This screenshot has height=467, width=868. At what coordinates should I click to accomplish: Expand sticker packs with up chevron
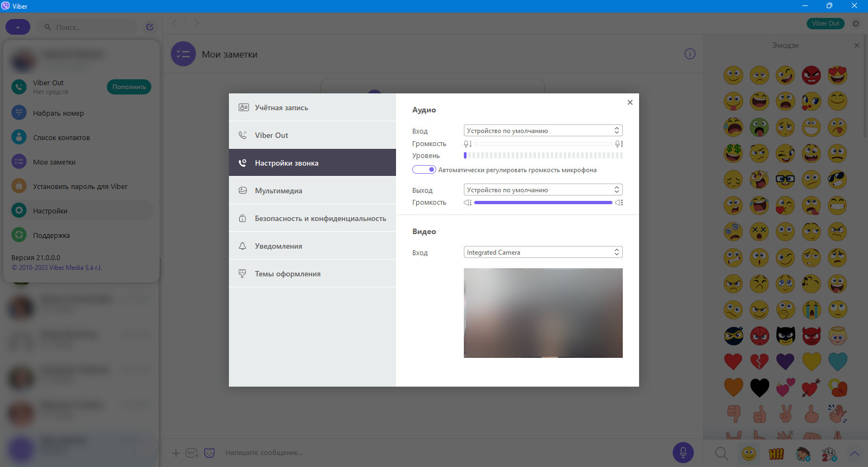(x=855, y=453)
